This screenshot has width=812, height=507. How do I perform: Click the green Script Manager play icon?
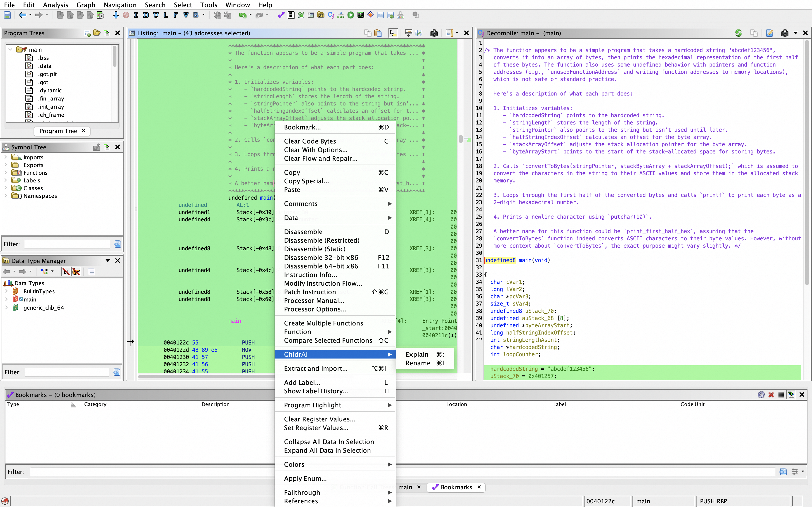pos(351,15)
